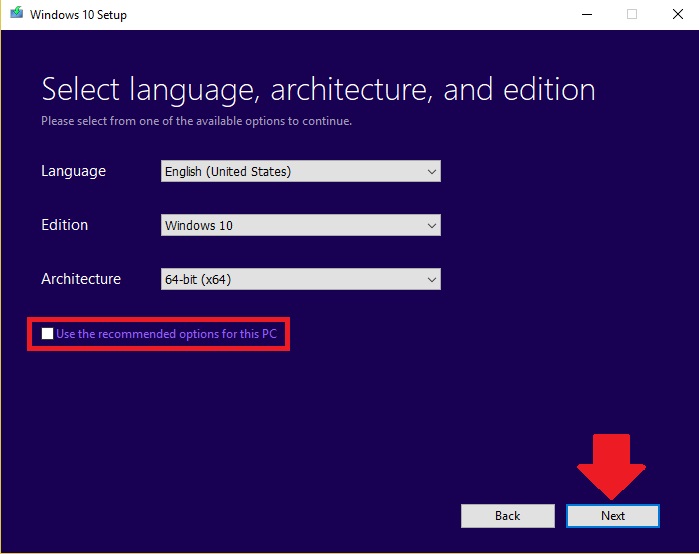699x554 pixels.
Task: Expand the Architecture dropdown showing 64-bit (x64)
Action: pyautogui.click(x=300, y=279)
